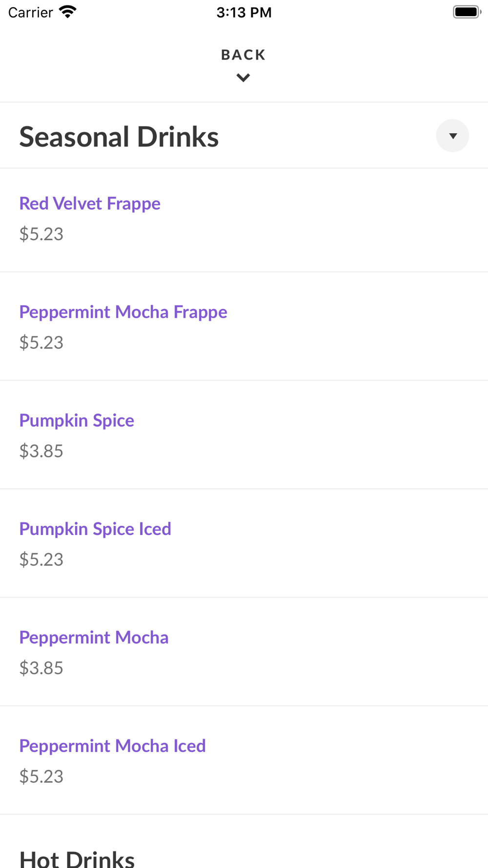Click the $3.85 price under Pumpkin Spice

41,451
